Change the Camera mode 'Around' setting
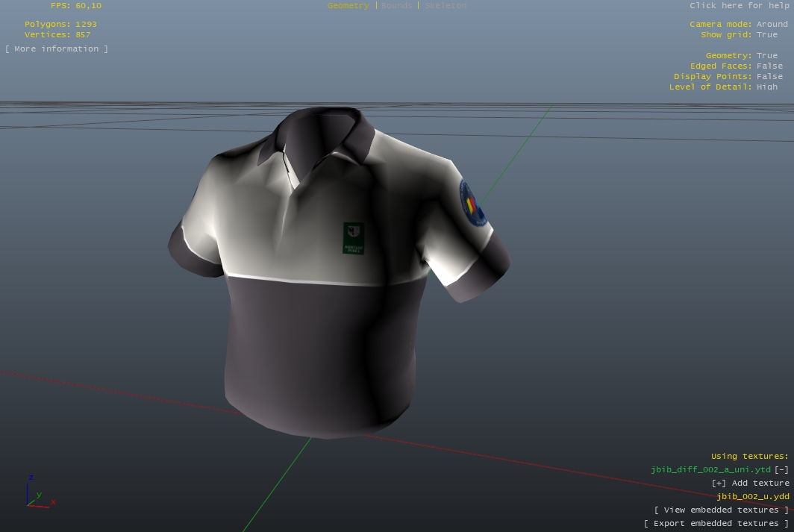The image size is (794, 532). (x=772, y=25)
